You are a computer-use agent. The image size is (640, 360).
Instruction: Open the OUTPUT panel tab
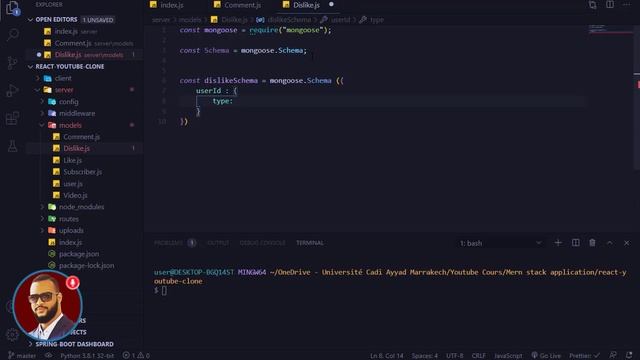pos(218,243)
